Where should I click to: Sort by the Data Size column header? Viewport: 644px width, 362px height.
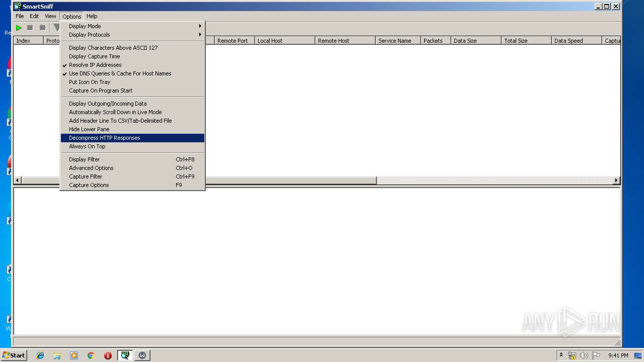476,41
